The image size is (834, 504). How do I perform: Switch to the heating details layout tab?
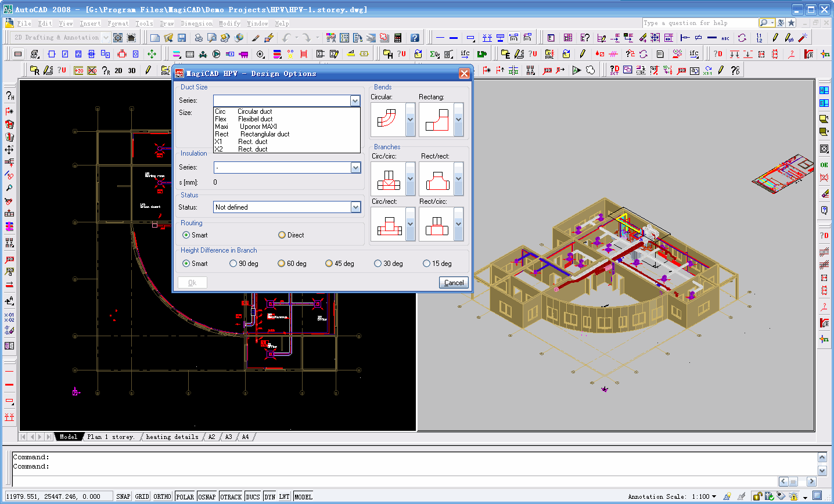click(x=172, y=437)
